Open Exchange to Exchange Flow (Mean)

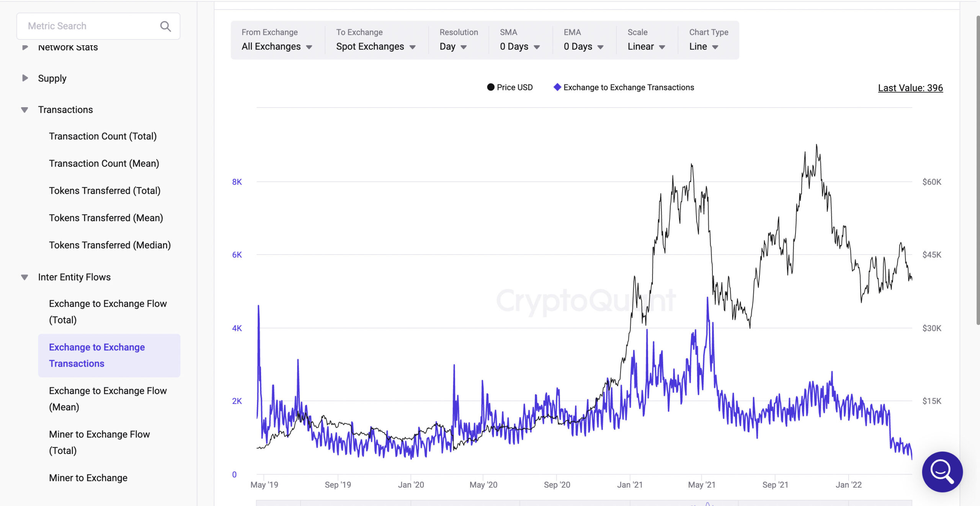(x=108, y=399)
